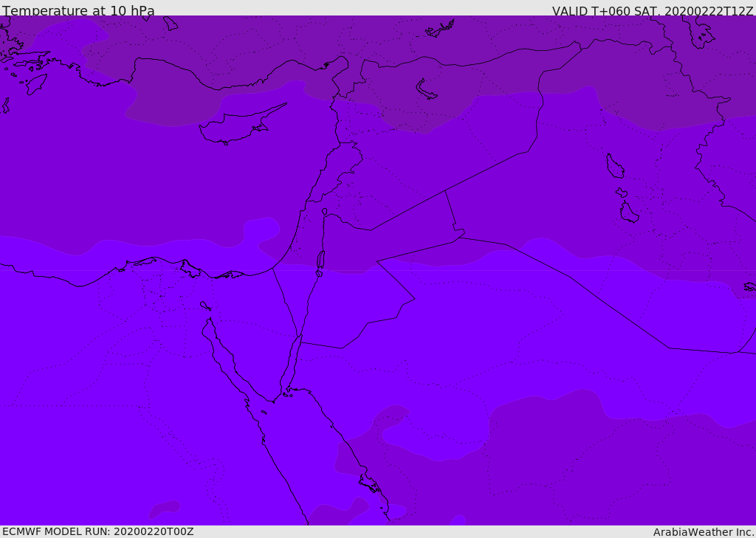
Task: Click the ArabiaWeather Inc credit text
Action: click(x=704, y=532)
